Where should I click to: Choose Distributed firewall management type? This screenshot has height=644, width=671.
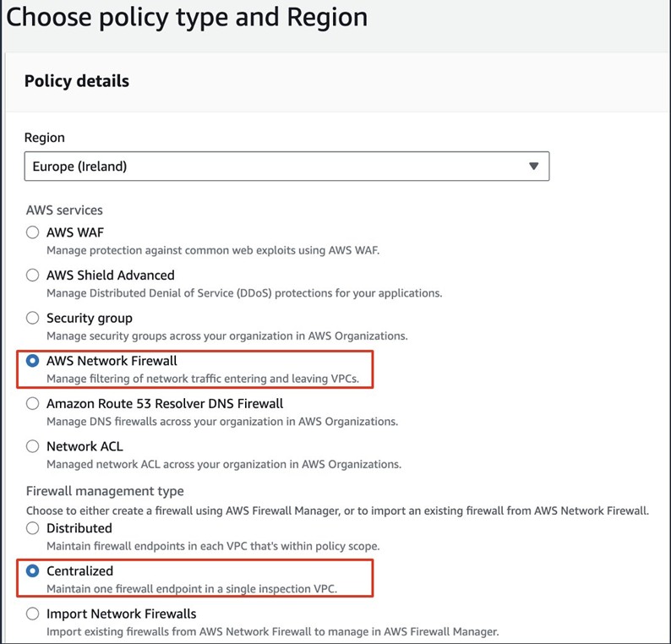pyautogui.click(x=33, y=528)
